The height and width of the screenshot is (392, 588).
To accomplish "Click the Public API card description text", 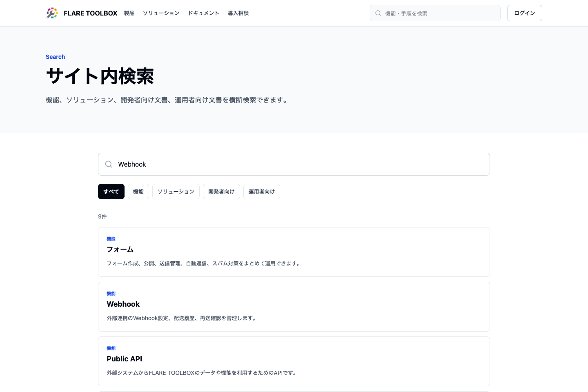I will tap(202, 373).
